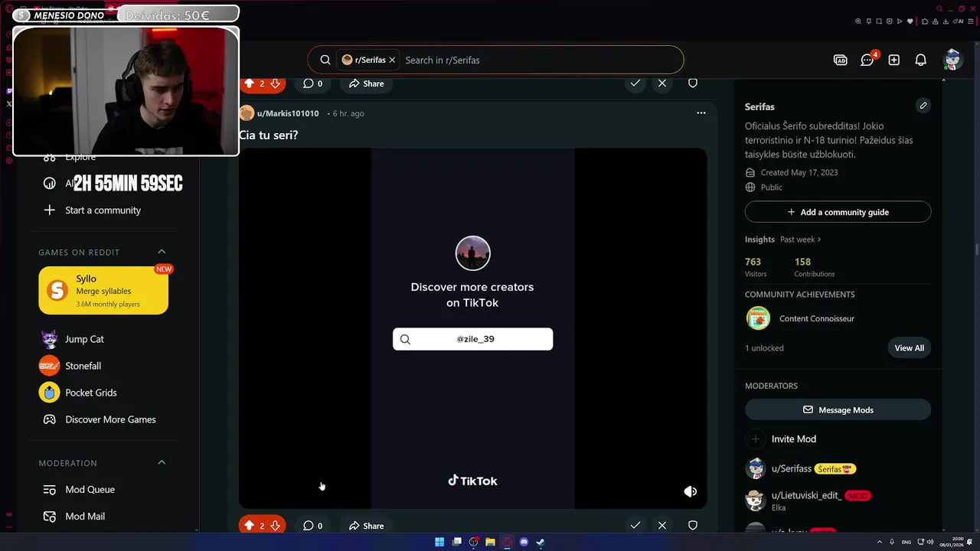
Task: Click Start a community in sidebar
Action: click(x=103, y=210)
